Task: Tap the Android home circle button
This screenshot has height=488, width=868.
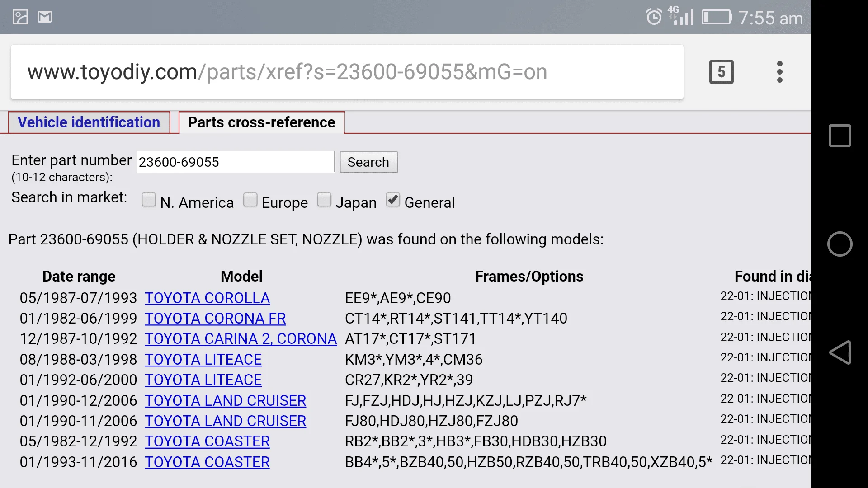Action: [840, 244]
